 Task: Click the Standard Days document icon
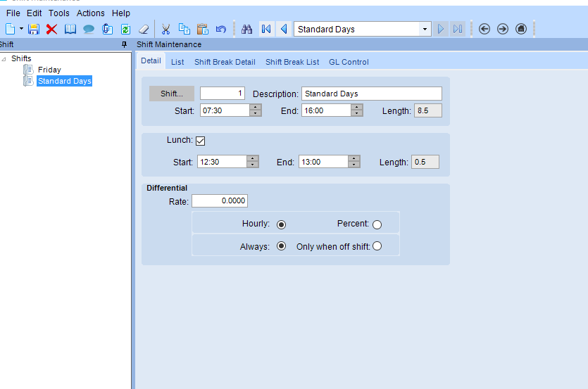tap(28, 81)
